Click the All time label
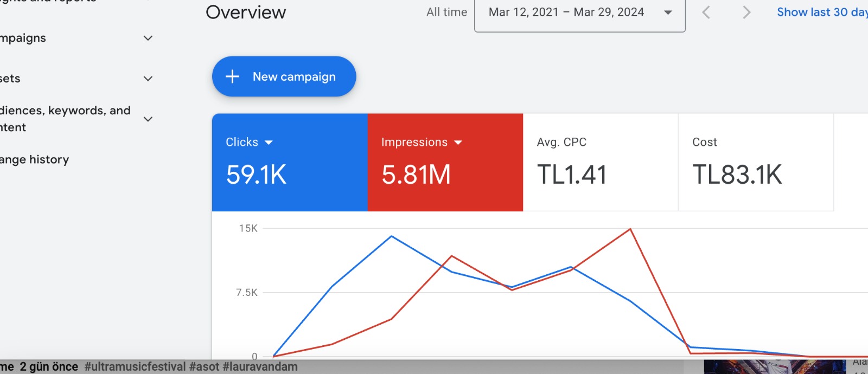This screenshot has height=374, width=868. point(446,12)
